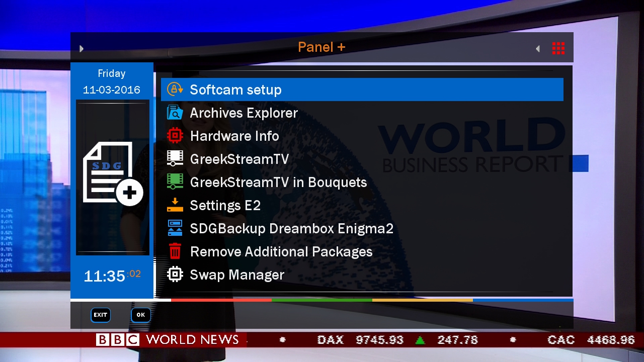
Task: Choose GreekStreamTV in Bouquets
Action: pyautogui.click(x=362, y=182)
